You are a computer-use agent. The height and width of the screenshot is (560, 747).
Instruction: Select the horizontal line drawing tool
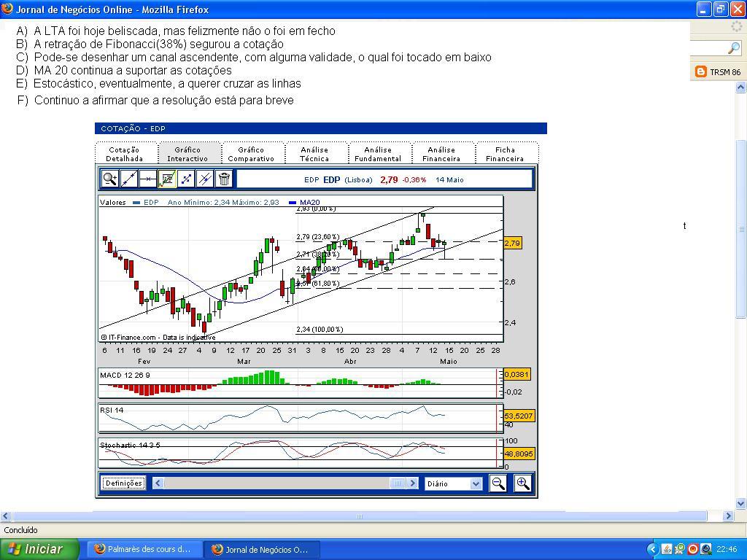pos(148,179)
